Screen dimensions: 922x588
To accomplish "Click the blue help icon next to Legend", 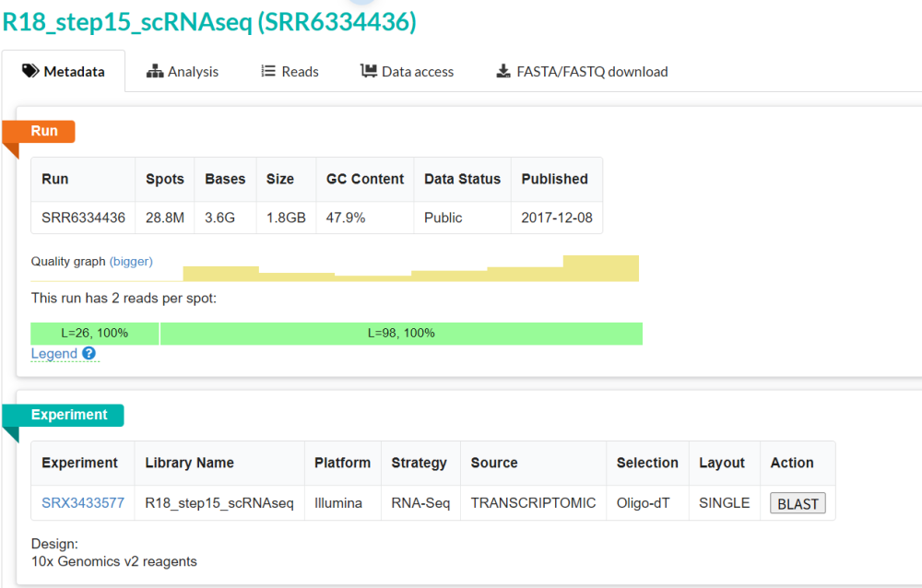I will (89, 353).
